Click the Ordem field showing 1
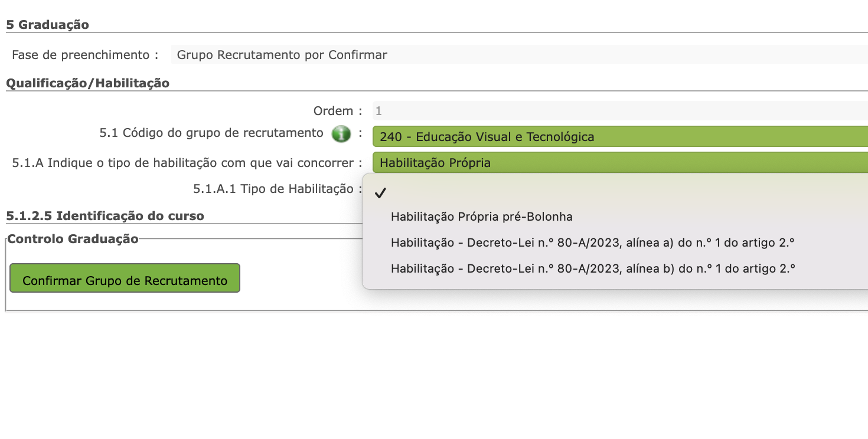Image resolution: width=868 pixels, height=439 pixels. point(620,111)
